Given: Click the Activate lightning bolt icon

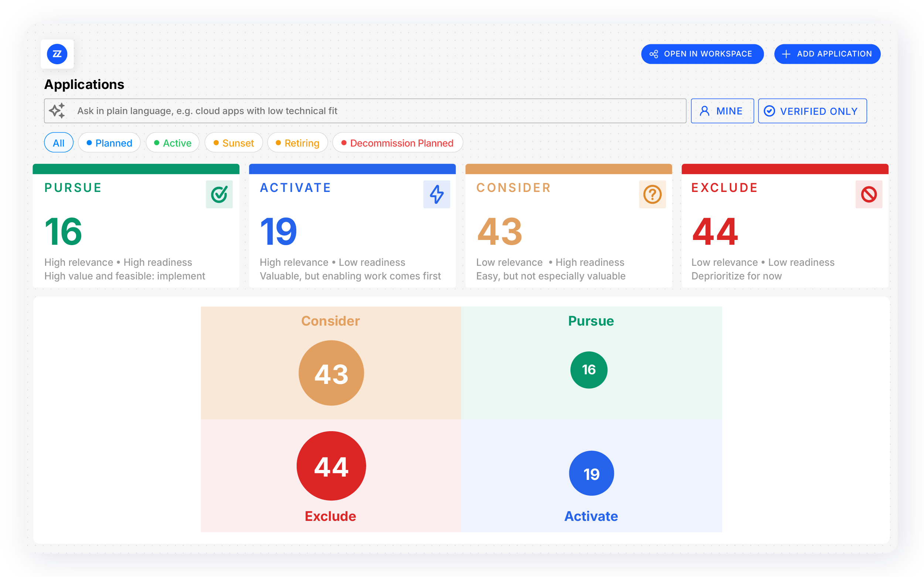Looking at the screenshot, I should pos(436,194).
